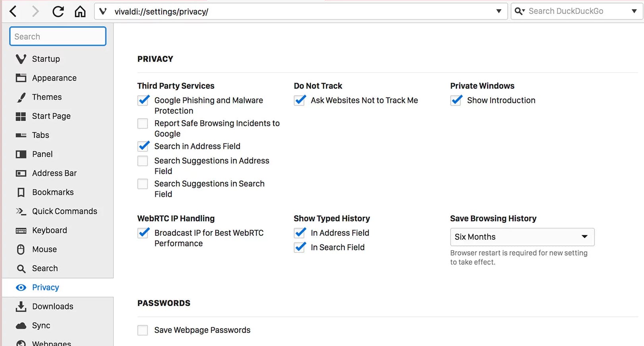Go to the home page icon
Image resolution: width=644 pixels, height=346 pixels.
pyautogui.click(x=80, y=12)
